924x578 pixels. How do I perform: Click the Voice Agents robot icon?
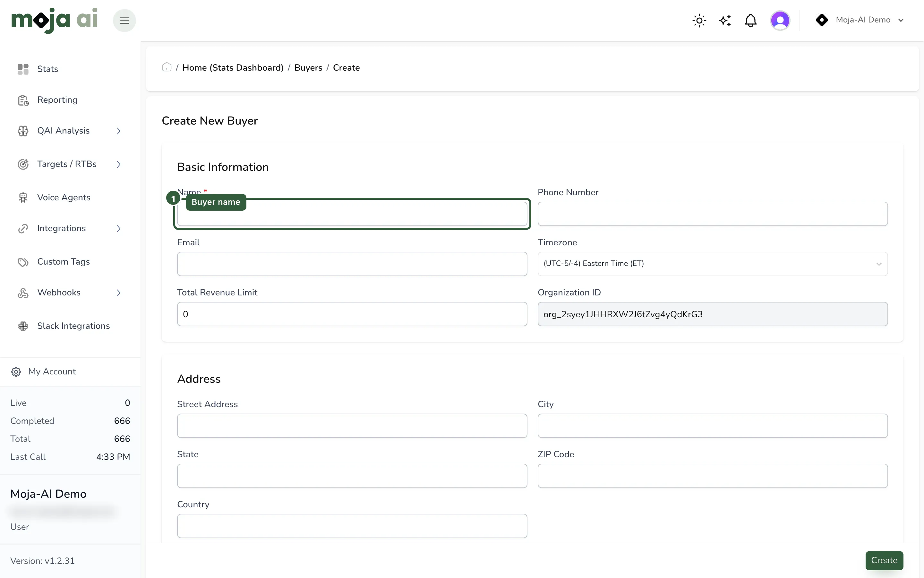(x=23, y=197)
